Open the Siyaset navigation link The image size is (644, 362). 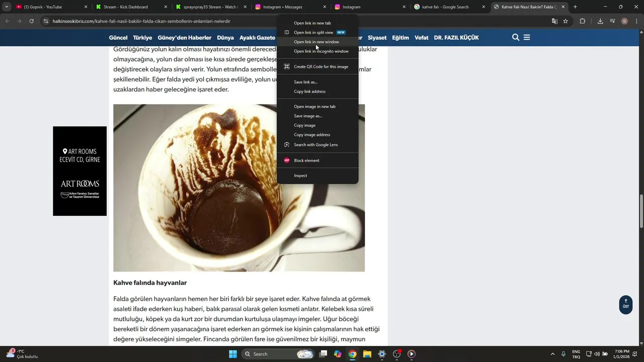pos(377,38)
